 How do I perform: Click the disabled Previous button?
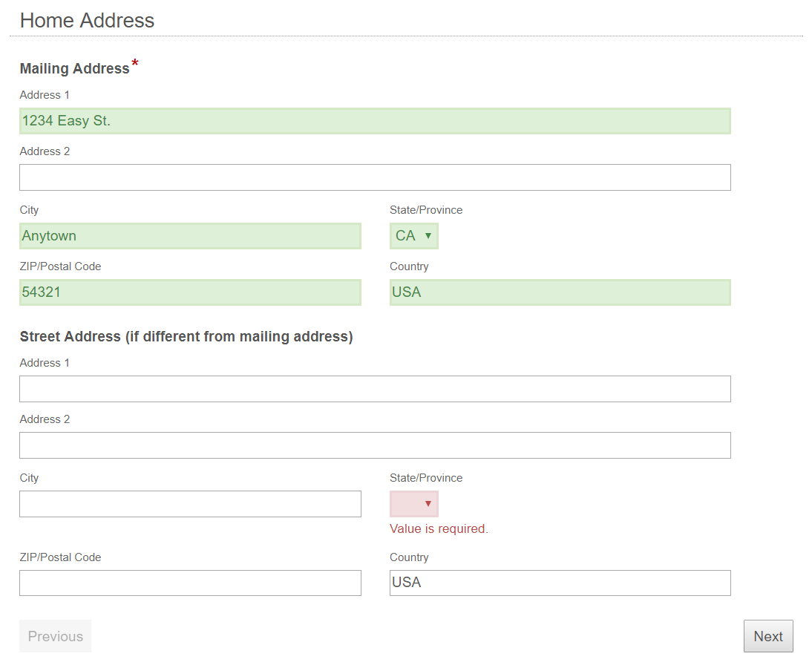(x=56, y=637)
